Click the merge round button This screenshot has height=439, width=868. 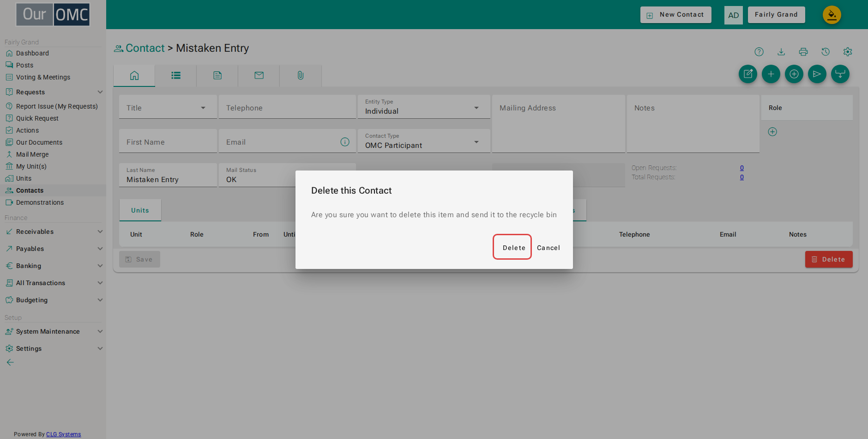[x=840, y=74]
